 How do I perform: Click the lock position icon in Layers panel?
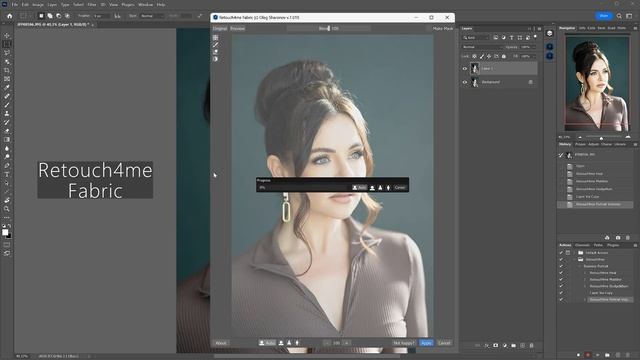tap(489, 56)
